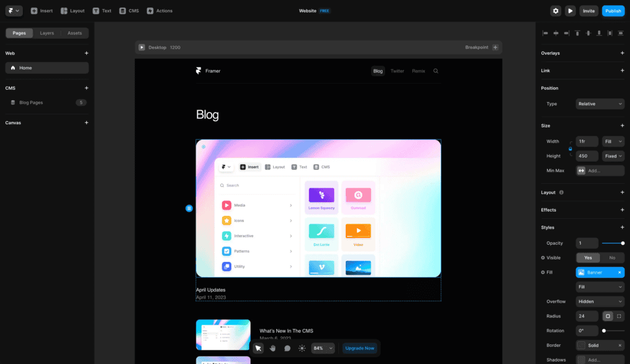Screen dimensions: 630x364
Task: Add an Effect
Action: coord(623,210)
